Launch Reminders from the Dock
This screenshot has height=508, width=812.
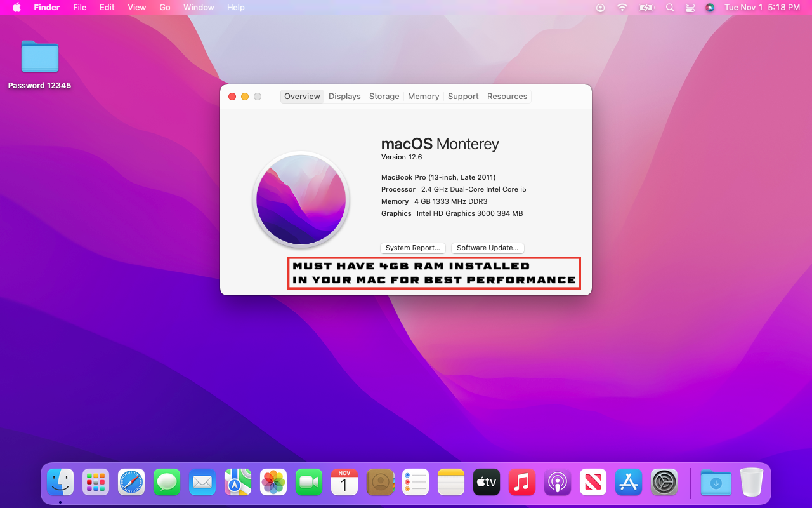416,483
